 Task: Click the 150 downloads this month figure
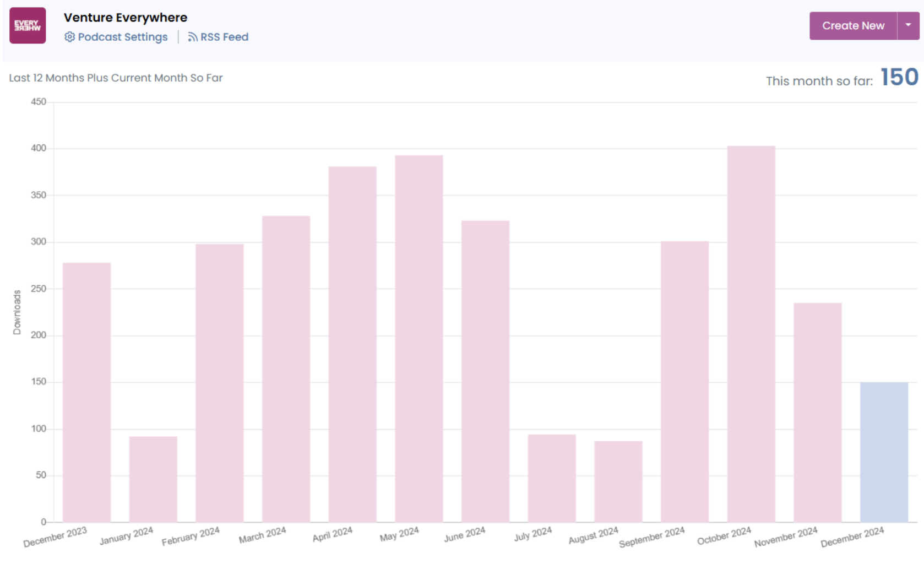pyautogui.click(x=899, y=77)
